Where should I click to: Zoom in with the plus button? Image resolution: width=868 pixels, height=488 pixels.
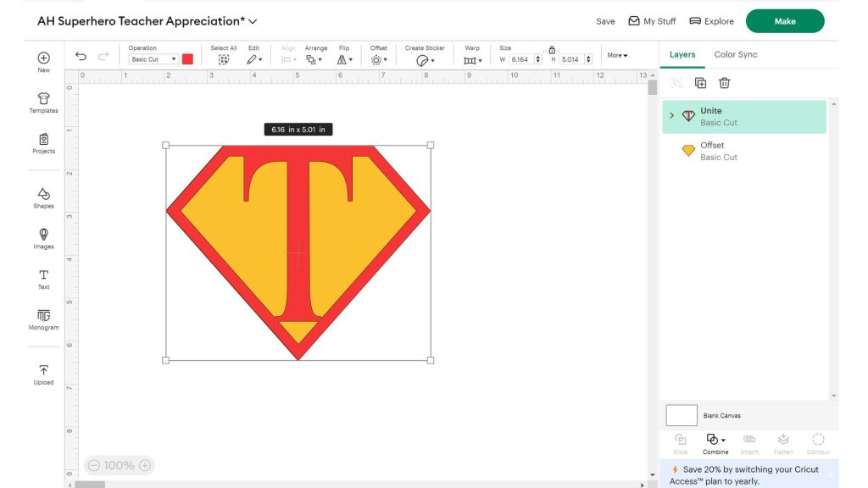pos(145,465)
